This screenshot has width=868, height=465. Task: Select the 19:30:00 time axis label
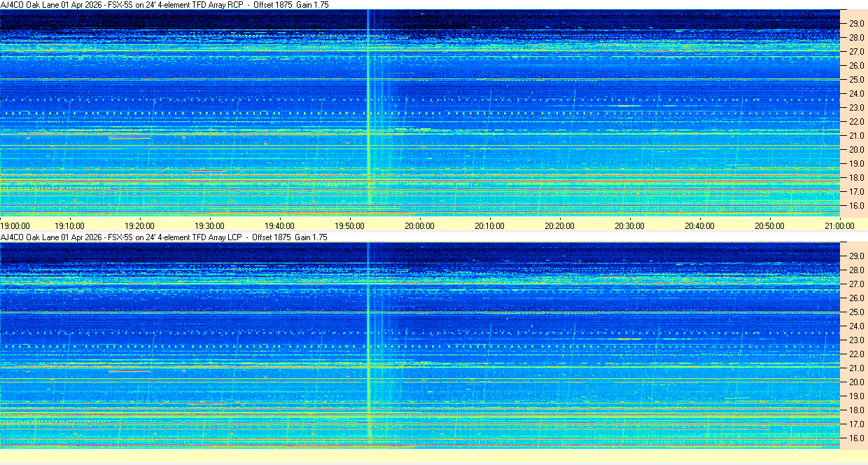coord(209,225)
